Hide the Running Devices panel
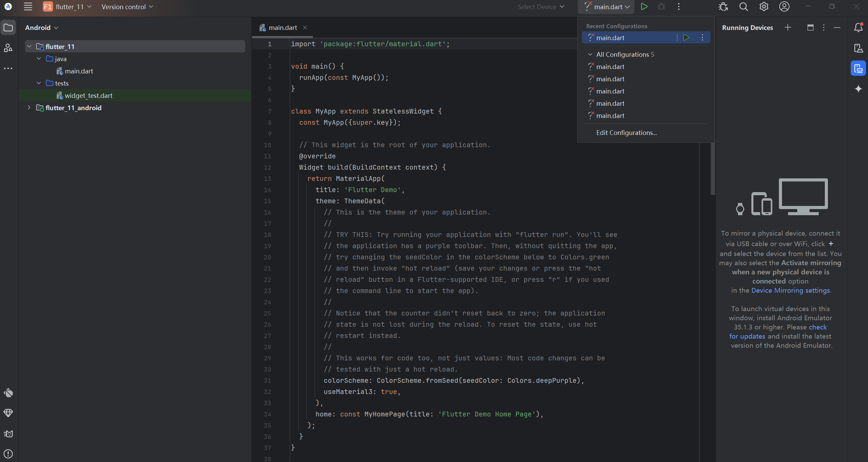Image resolution: width=868 pixels, height=462 pixels. [837, 28]
